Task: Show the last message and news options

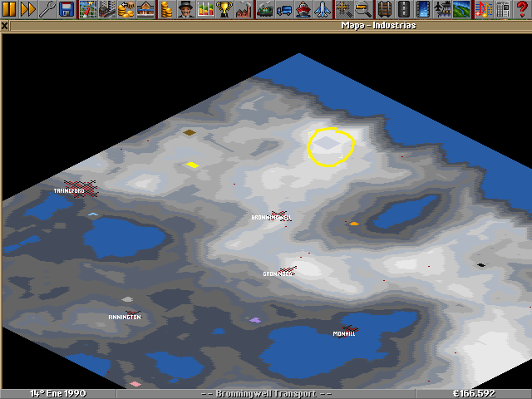Action: coord(502,9)
